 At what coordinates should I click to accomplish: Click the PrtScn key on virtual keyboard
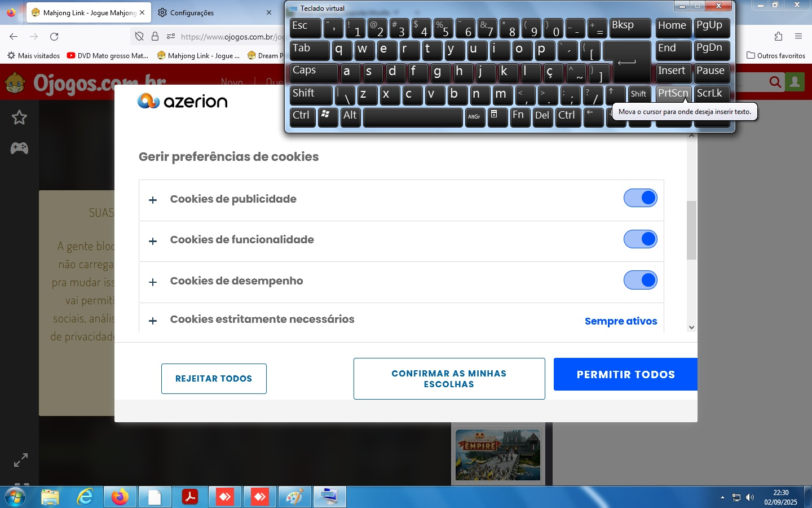pos(673,95)
